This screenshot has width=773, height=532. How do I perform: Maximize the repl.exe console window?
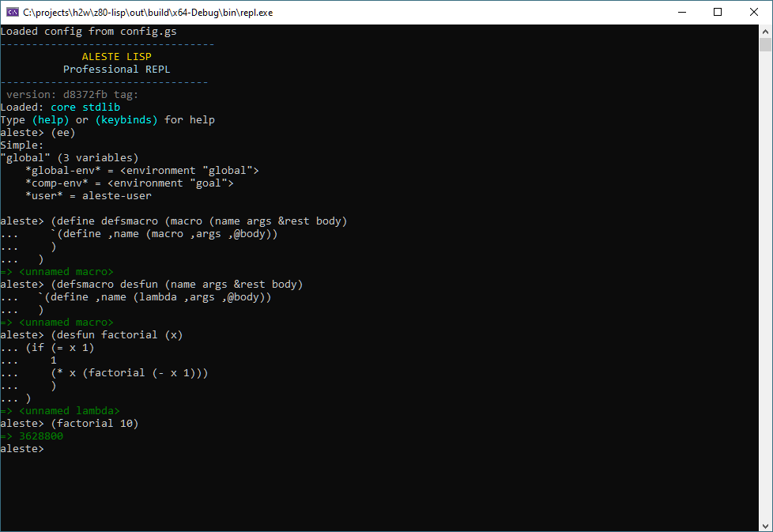click(x=718, y=12)
